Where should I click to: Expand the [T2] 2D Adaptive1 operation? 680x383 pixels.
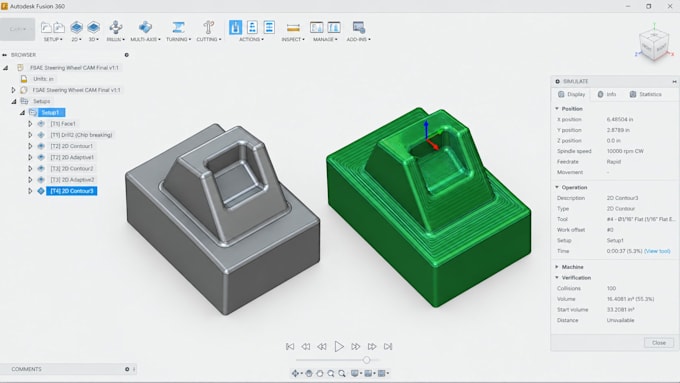coord(30,157)
